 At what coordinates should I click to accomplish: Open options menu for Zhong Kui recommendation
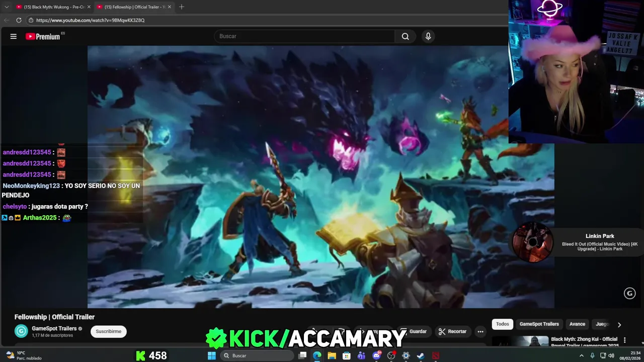pos(625,340)
